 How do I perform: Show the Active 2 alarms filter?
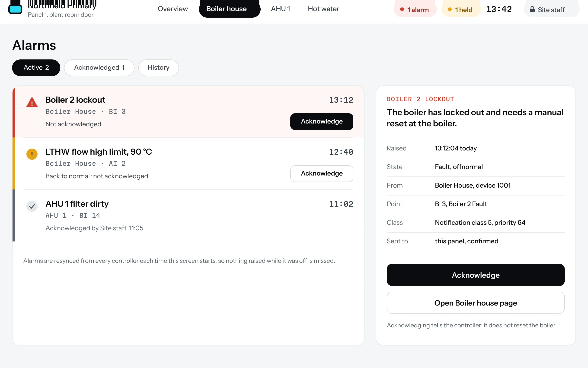36,68
